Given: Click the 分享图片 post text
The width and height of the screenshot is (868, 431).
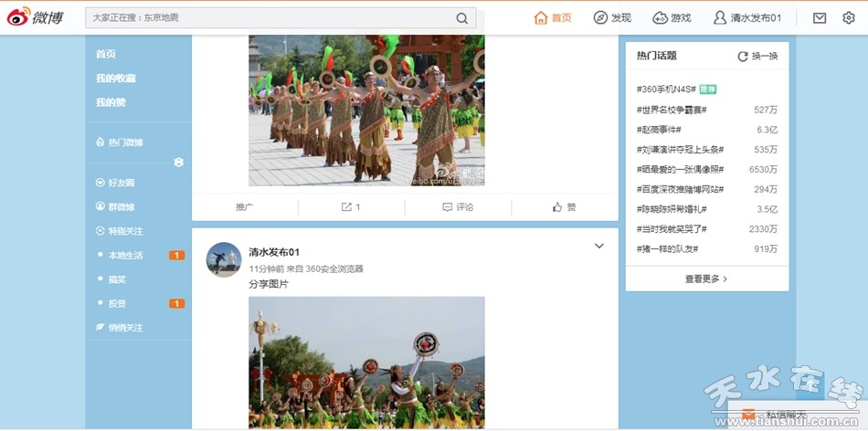Looking at the screenshot, I should pos(269,284).
